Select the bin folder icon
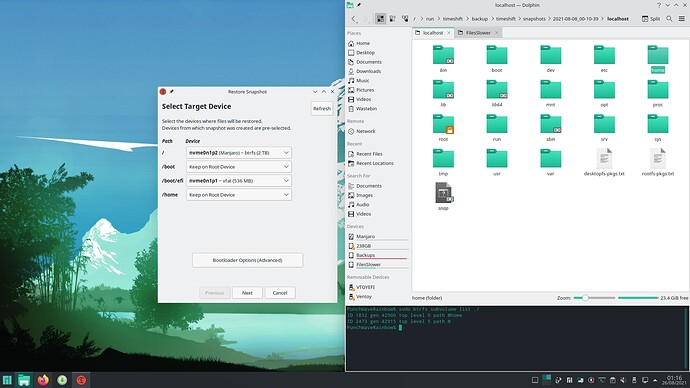The height and width of the screenshot is (388, 690). point(443,55)
